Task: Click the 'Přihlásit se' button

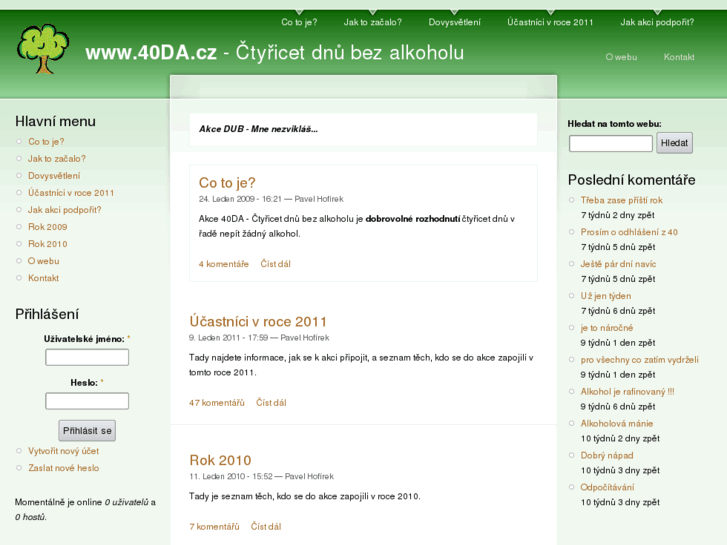Action: 87,431
